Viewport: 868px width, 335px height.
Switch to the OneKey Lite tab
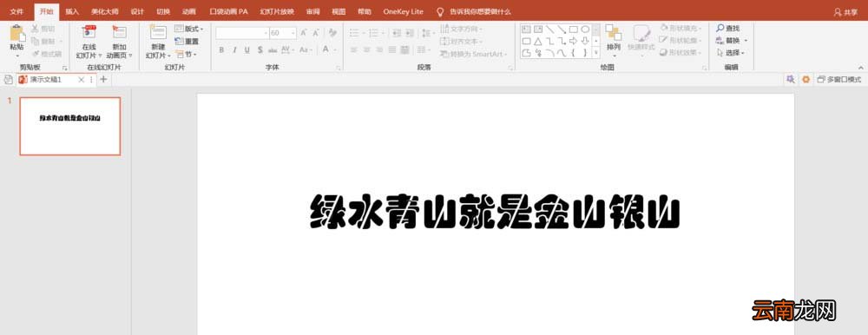tap(403, 11)
